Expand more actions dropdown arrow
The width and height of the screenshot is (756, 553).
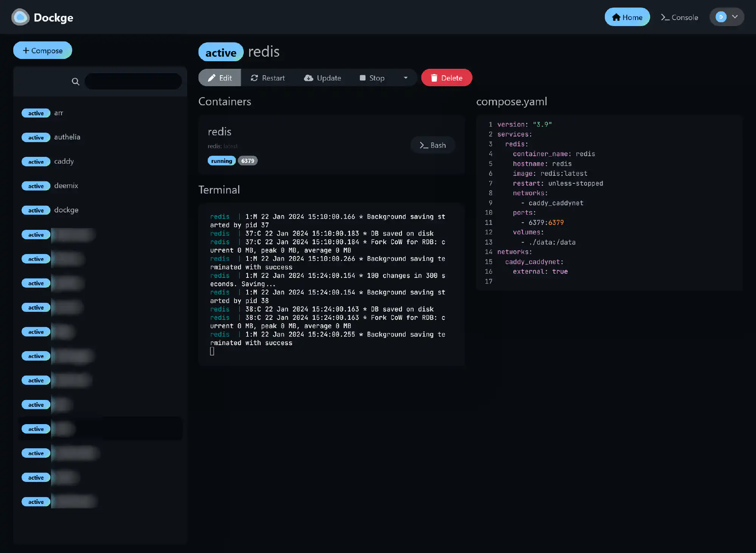(x=406, y=77)
